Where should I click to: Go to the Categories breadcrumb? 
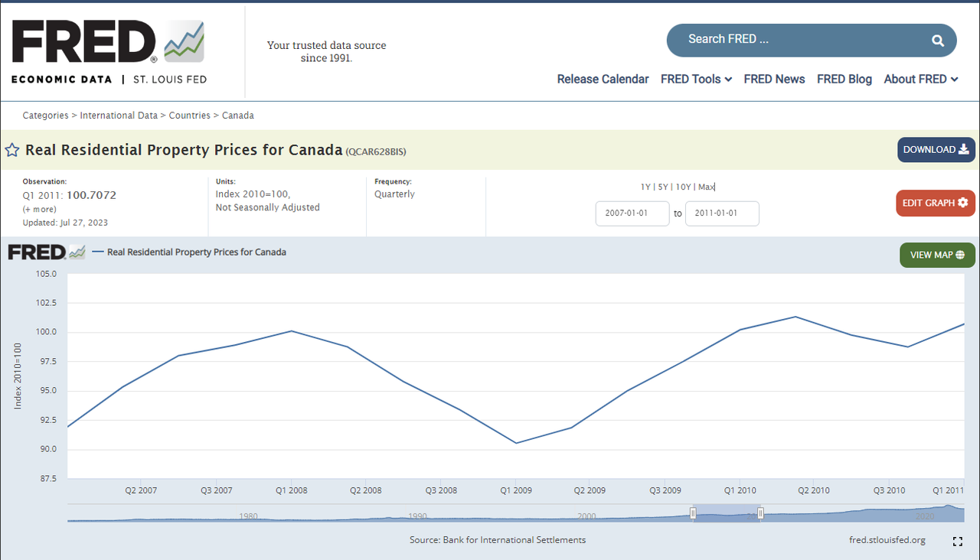pos(45,116)
